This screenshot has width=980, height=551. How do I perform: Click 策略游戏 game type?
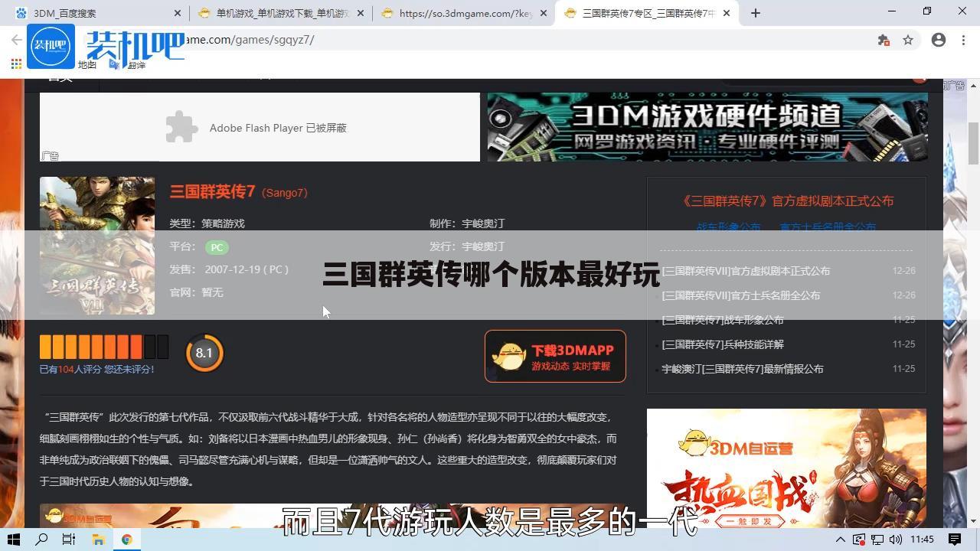click(x=223, y=223)
